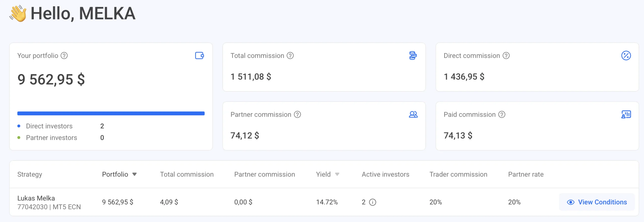Screen dimensions: 644x222
Task: Click the Active investors column header
Action: (x=385, y=174)
